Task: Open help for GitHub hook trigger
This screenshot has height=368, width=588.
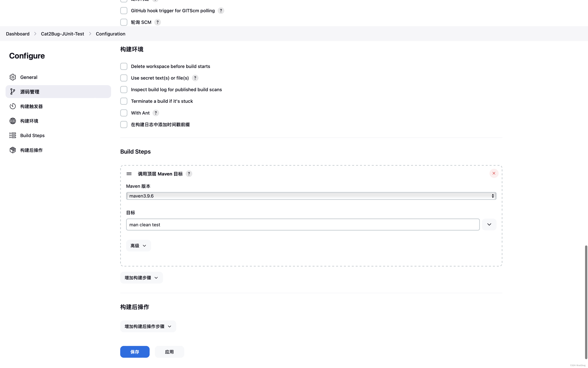Action: click(x=221, y=11)
